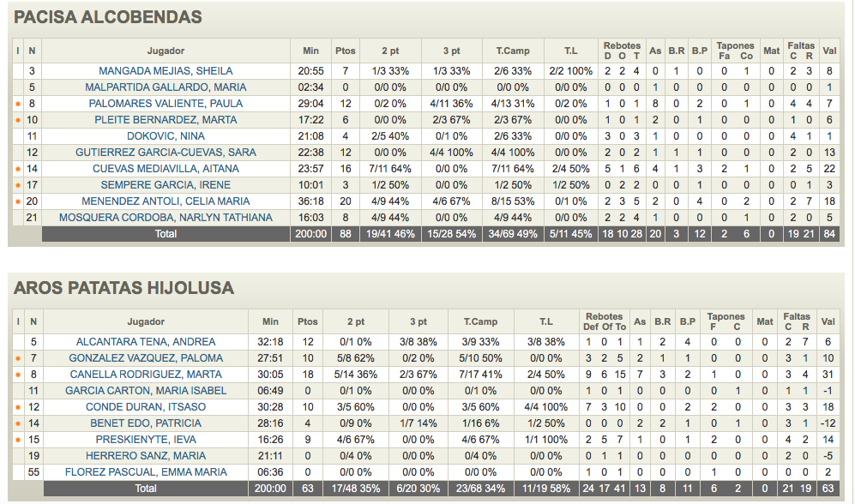This screenshot has height=504, width=855.
Task: Click the orange dot beside Preskienyte, Ieva
Action: tap(17, 440)
